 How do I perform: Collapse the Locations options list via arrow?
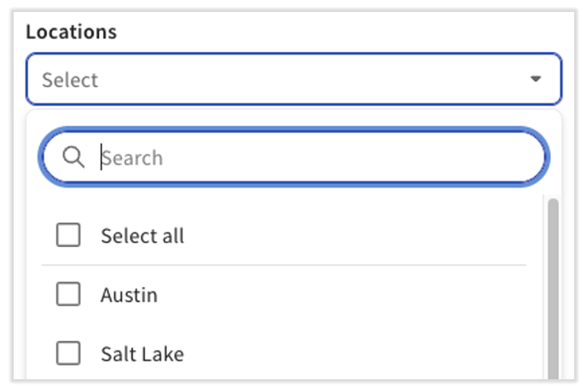coord(536,79)
